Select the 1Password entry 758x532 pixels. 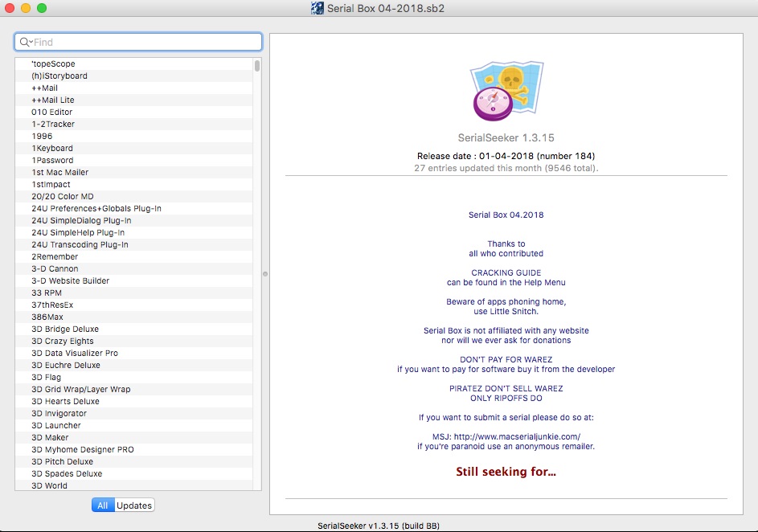[x=134, y=161]
